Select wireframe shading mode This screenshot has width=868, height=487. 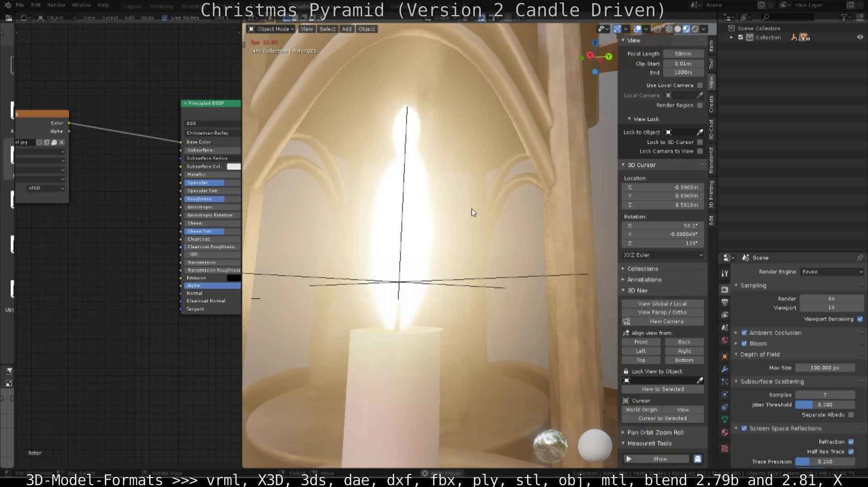[669, 29]
